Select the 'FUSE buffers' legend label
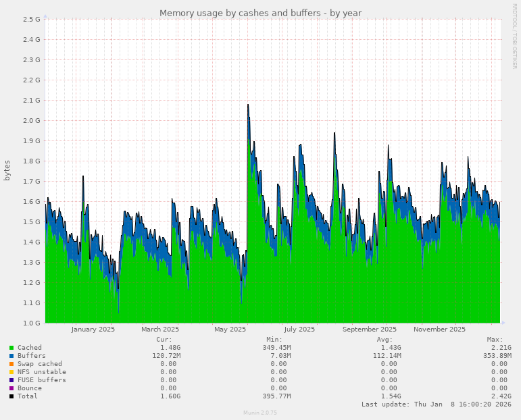Screen dimensions: 521x420 pos(41,380)
